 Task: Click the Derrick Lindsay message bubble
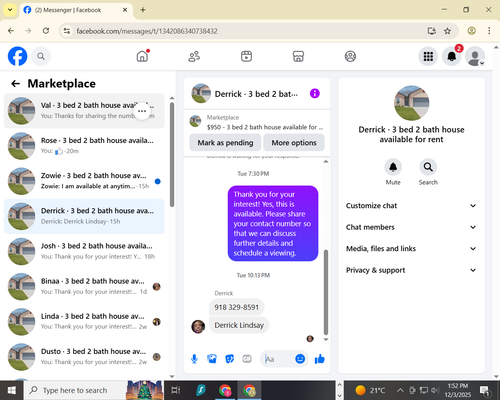point(239,325)
